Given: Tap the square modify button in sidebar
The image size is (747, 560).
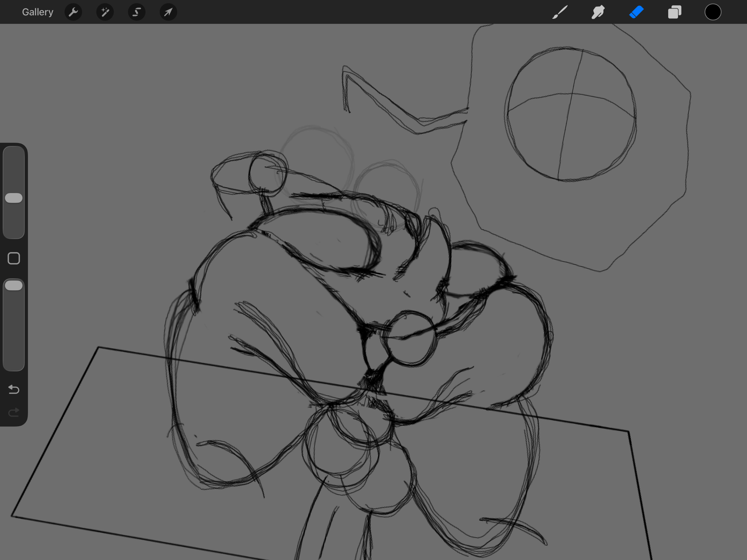Looking at the screenshot, I should click(x=14, y=259).
